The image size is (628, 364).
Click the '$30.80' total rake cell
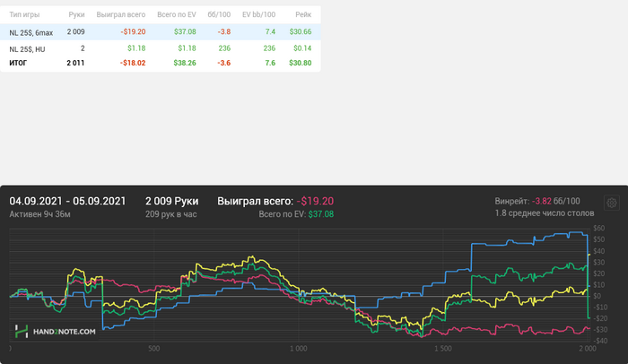click(x=300, y=63)
